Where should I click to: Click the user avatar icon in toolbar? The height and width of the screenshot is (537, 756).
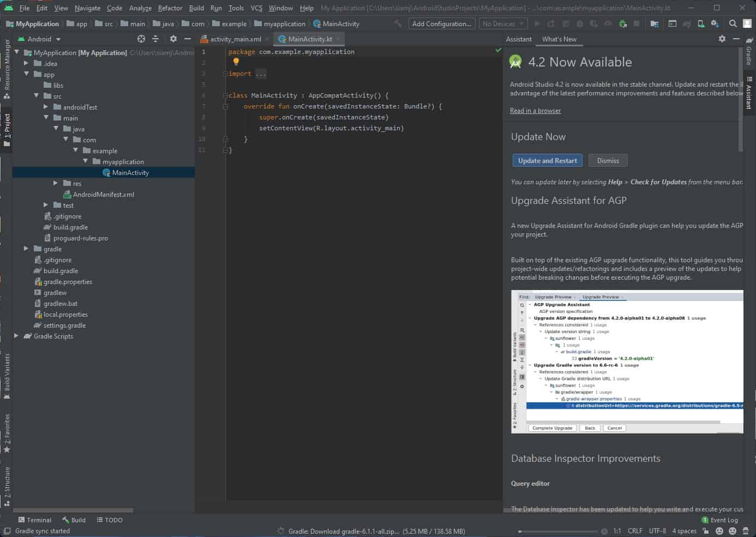[747, 23]
